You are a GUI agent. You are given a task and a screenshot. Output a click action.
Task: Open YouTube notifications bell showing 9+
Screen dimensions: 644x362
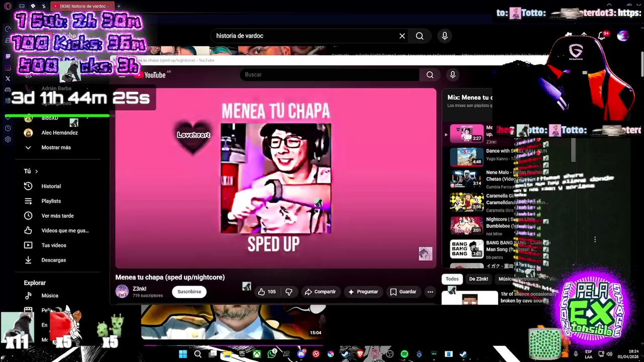[x=602, y=36]
